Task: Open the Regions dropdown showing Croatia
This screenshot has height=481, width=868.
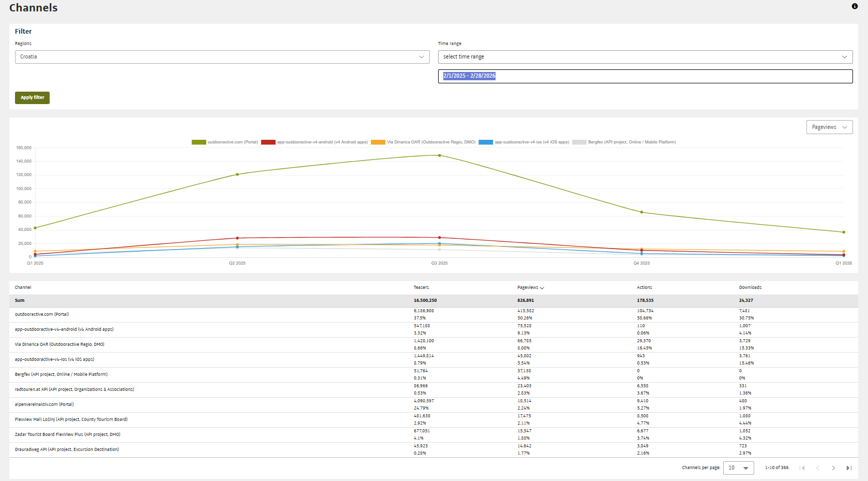Action: click(x=222, y=57)
